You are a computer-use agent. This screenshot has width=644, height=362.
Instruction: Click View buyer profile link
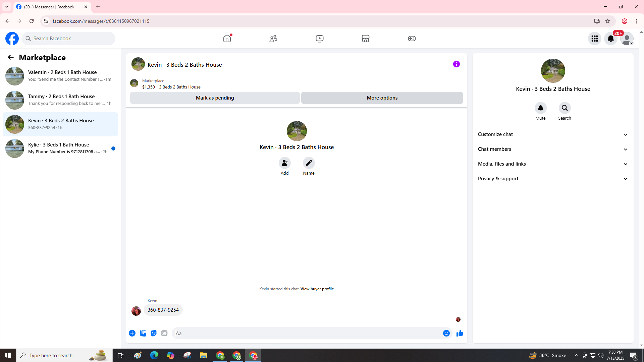pos(317,289)
